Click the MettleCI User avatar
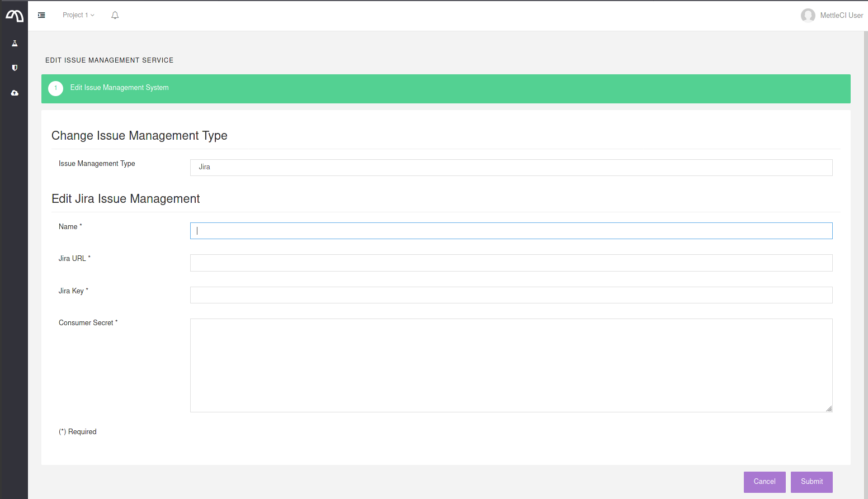This screenshot has height=499, width=868. pos(808,16)
